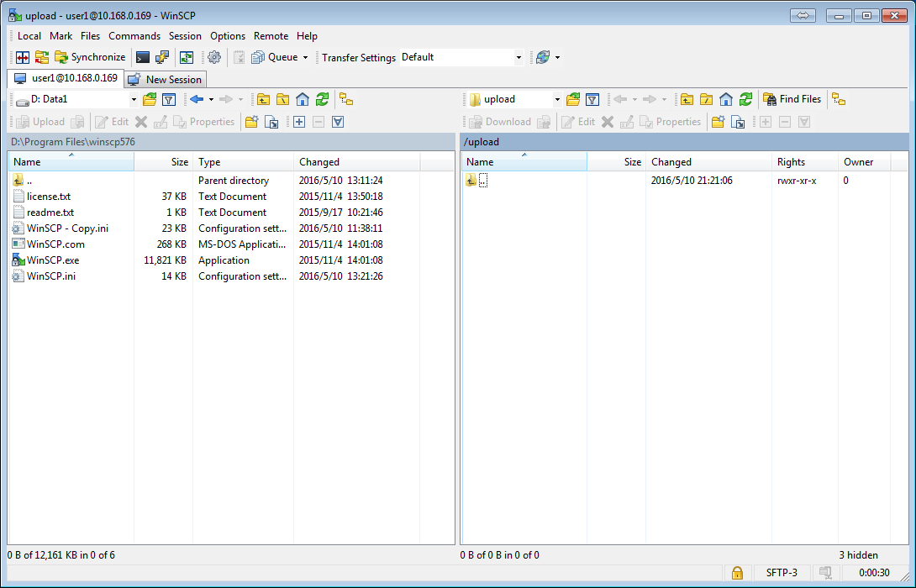The width and height of the screenshot is (916, 588).
Task: Sort remote files by Owner column header
Action: click(x=865, y=162)
